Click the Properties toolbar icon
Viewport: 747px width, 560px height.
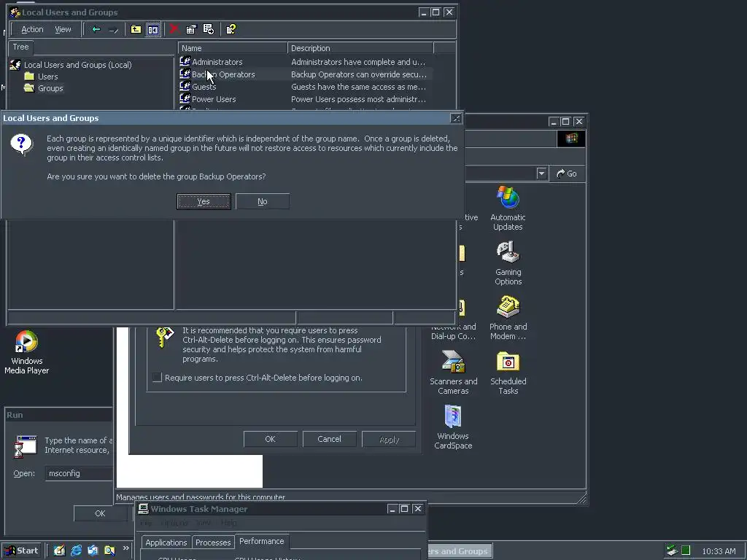[x=191, y=29]
